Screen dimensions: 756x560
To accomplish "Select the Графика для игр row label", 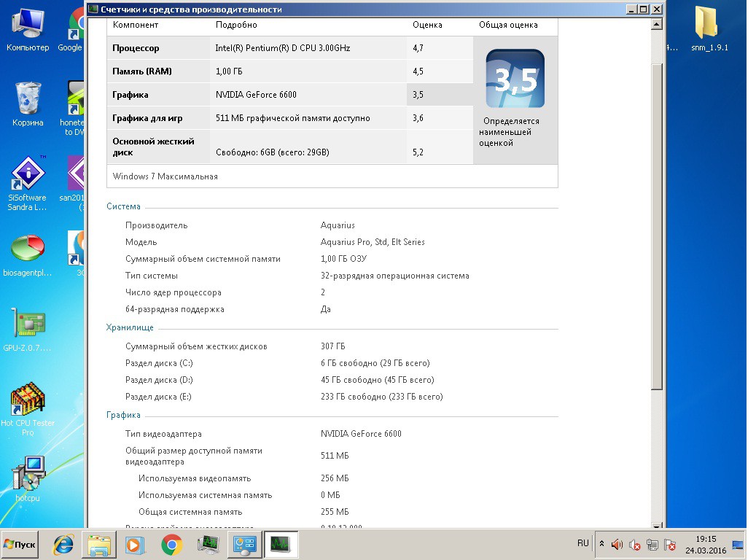I will pyautogui.click(x=147, y=118).
